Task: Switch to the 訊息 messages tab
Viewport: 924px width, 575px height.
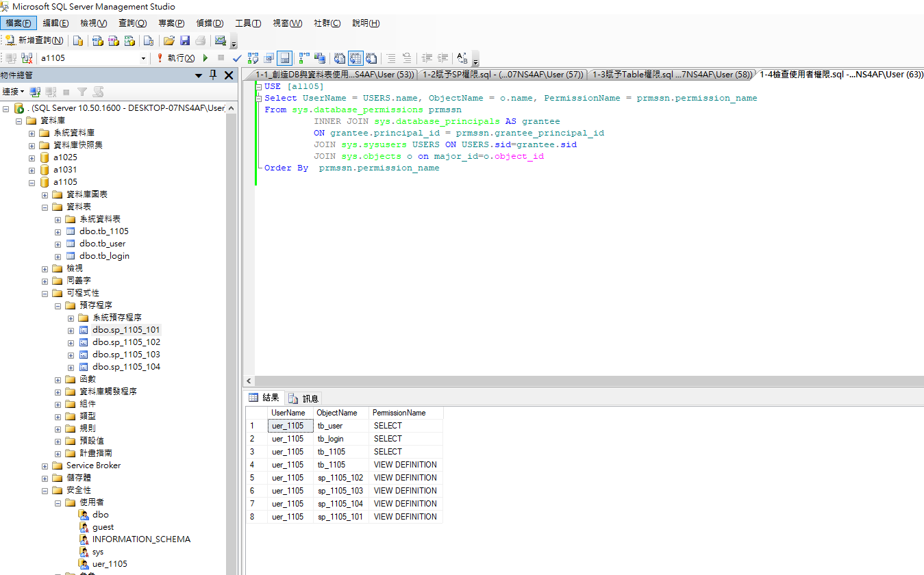Action: point(304,398)
